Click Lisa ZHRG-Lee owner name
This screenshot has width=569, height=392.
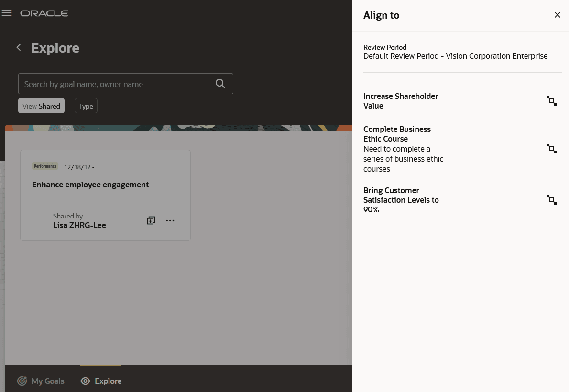tap(79, 226)
